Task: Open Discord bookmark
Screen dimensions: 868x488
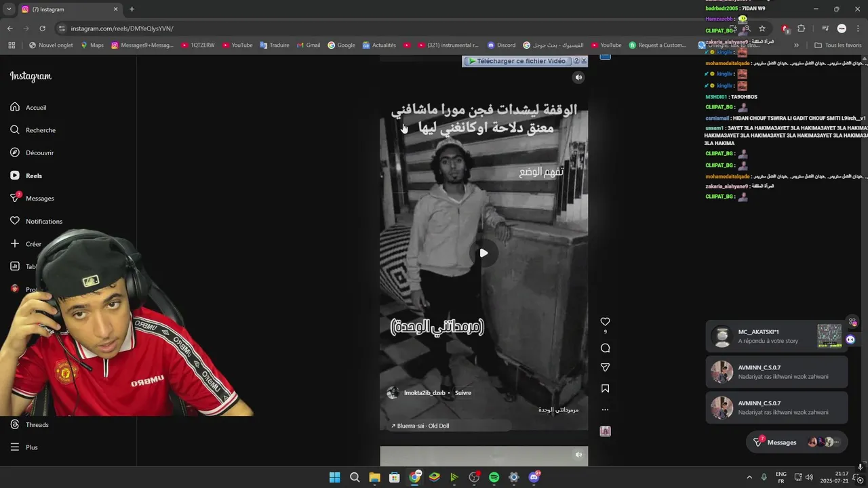Action: (501, 45)
